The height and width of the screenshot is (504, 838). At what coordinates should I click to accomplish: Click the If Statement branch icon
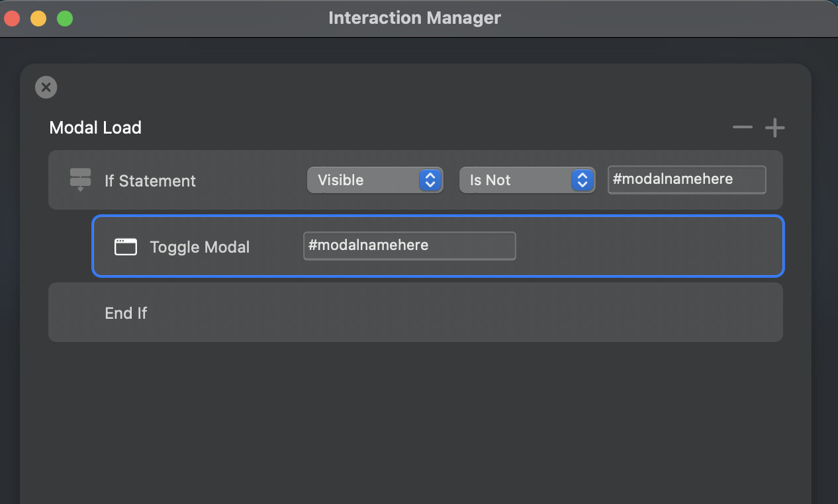coord(80,180)
